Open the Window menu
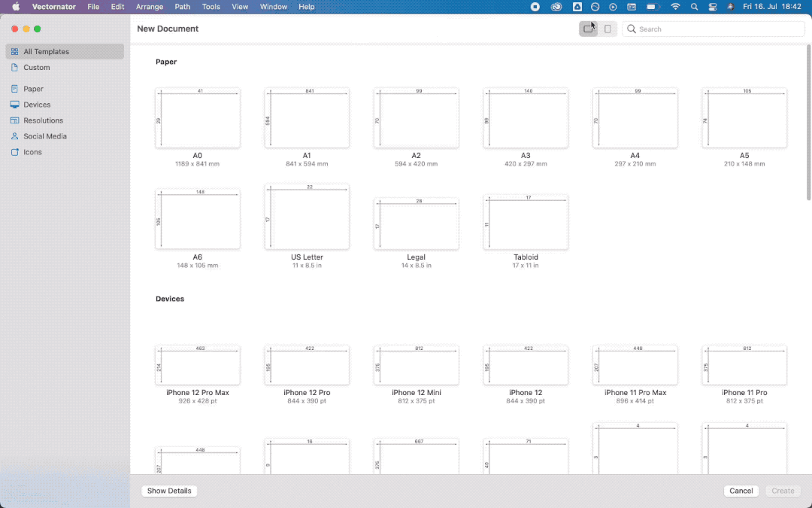The image size is (812, 508). 274,7
